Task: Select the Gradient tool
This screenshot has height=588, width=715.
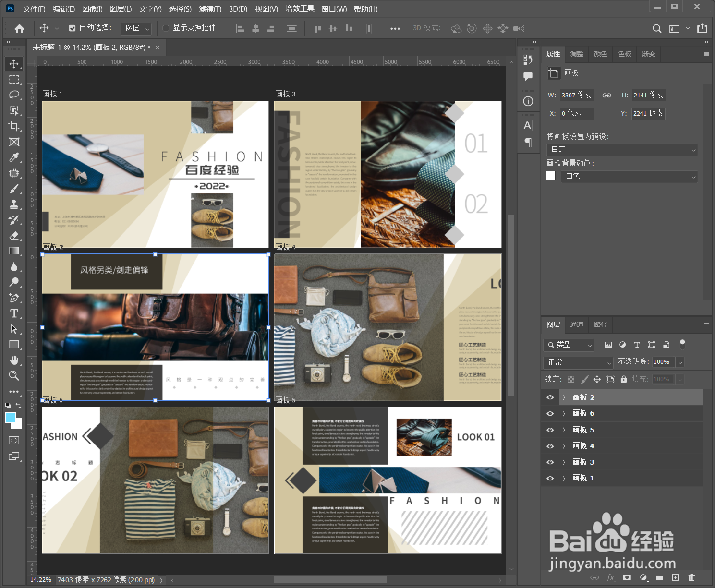Action: (x=14, y=251)
